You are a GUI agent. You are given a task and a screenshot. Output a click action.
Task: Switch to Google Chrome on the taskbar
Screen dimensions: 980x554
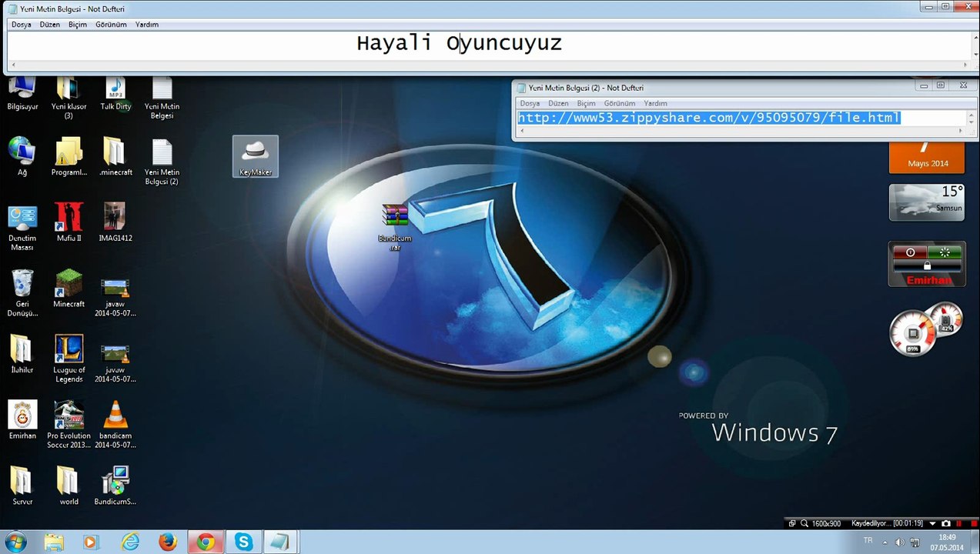pos(206,542)
